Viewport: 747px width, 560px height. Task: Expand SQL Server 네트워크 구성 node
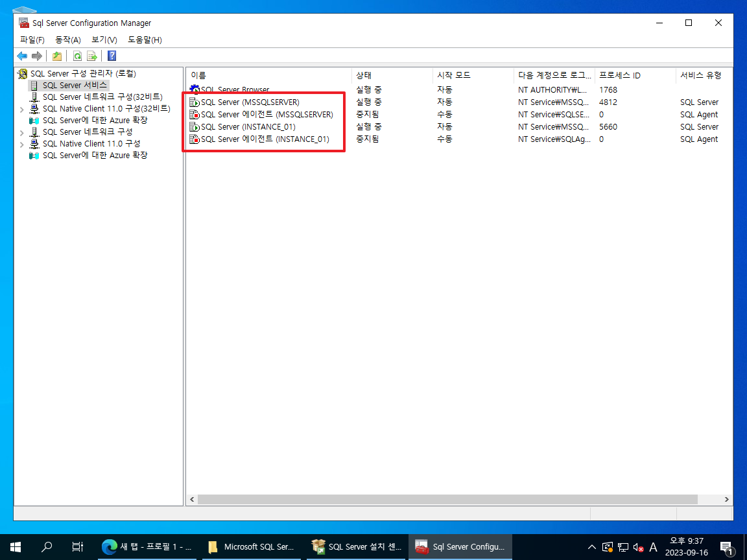pyautogui.click(x=22, y=133)
